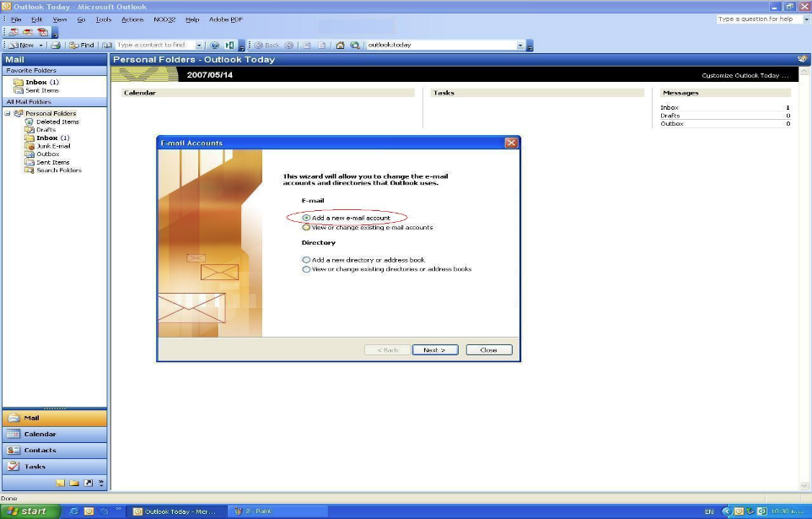
Task: Click the third Adobe PDF toolbar icon
Action: click(42, 32)
